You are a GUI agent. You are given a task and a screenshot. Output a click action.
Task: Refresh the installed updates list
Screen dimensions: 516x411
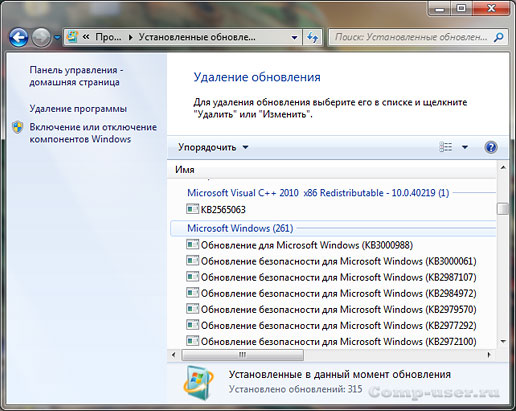tap(312, 37)
